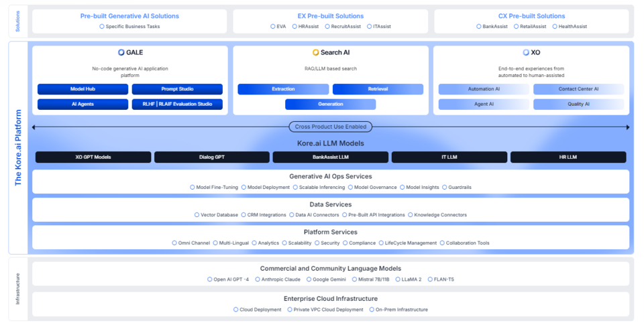
Task: Click the circle bullet beside Cloud Deployment
Action: click(235, 310)
